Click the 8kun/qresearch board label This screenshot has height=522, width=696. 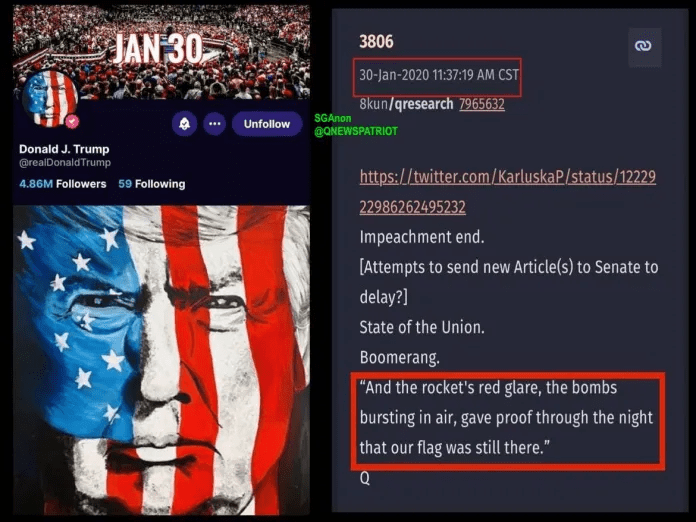[406, 104]
